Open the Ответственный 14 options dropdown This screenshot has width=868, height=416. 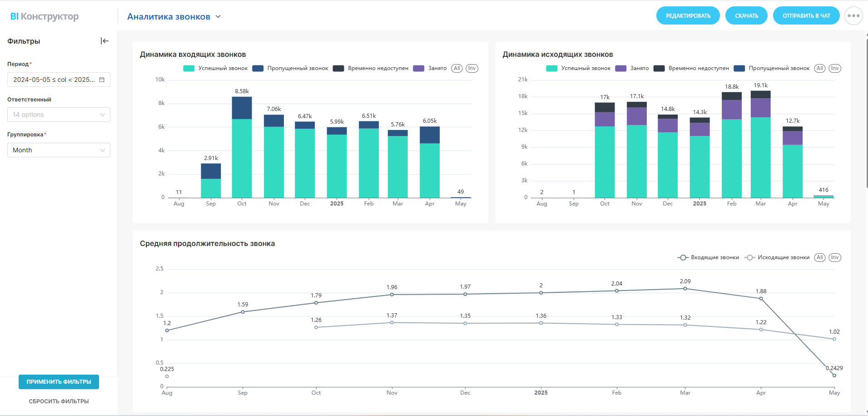click(59, 115)
